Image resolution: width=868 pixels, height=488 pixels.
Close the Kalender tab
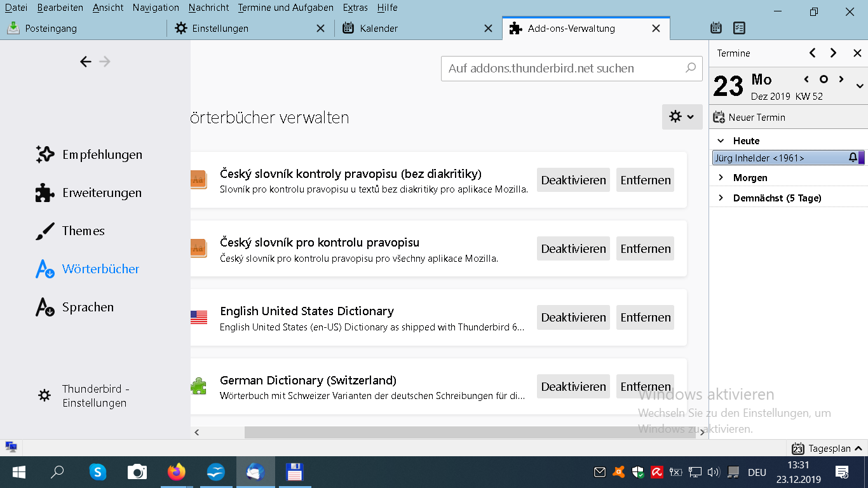pyautogui.click(x=488, y=28)
